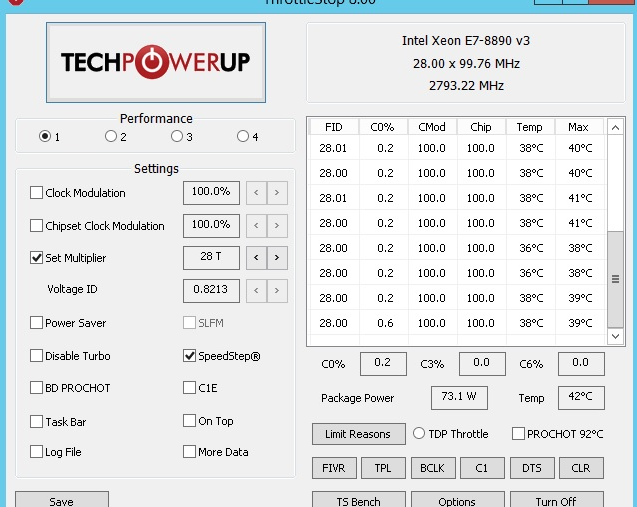Click the Intel Xeon E7-8890 v3 label
Image resolution: width=637 pixels, height=507 pixels.
tap(466, 41)
